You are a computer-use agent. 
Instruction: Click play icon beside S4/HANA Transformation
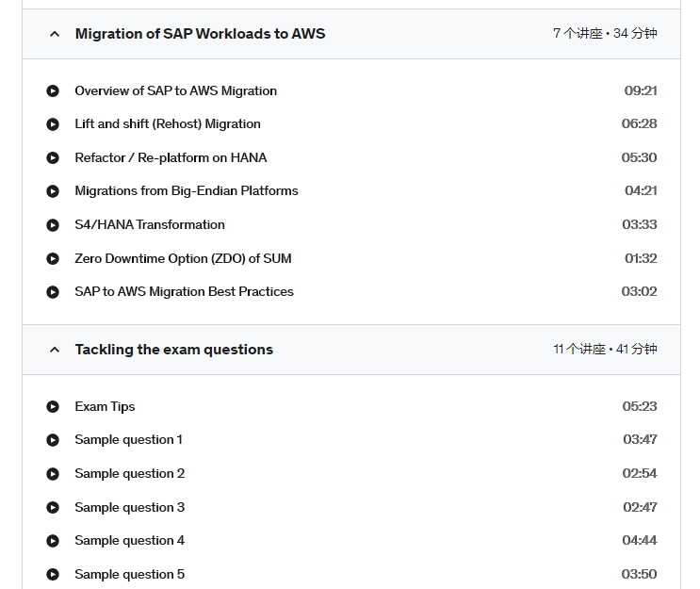tap(53, 225)
